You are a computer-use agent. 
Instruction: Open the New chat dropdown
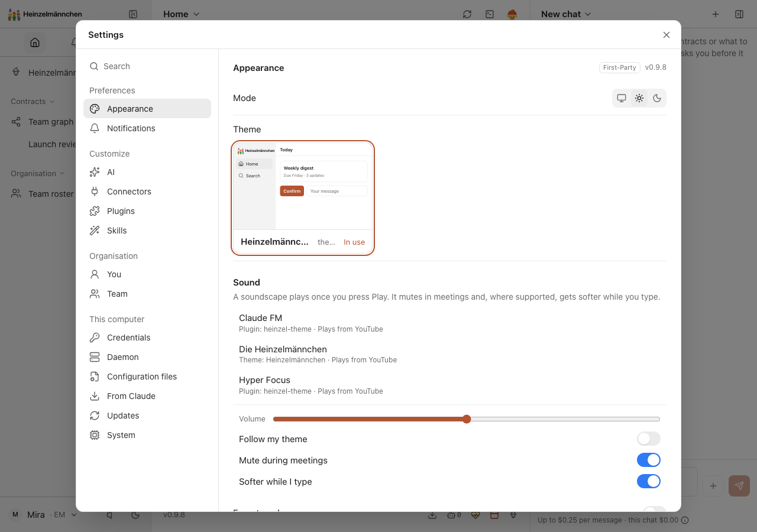point(566,14)
